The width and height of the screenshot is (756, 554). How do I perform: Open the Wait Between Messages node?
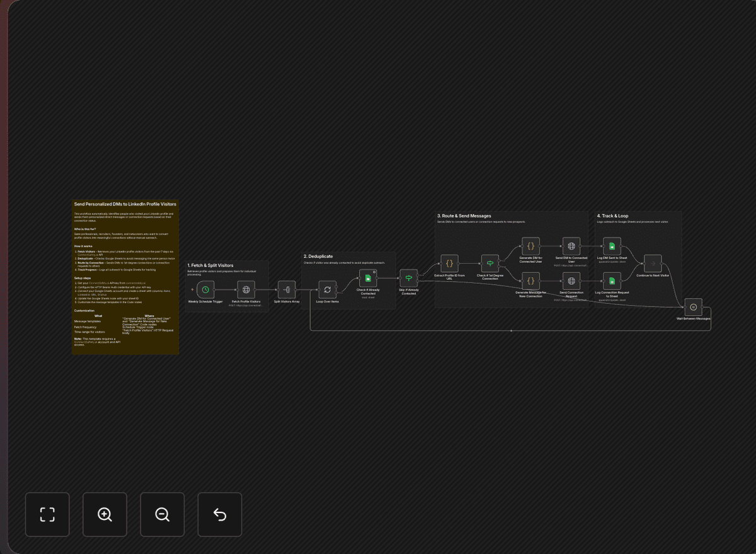693,306
